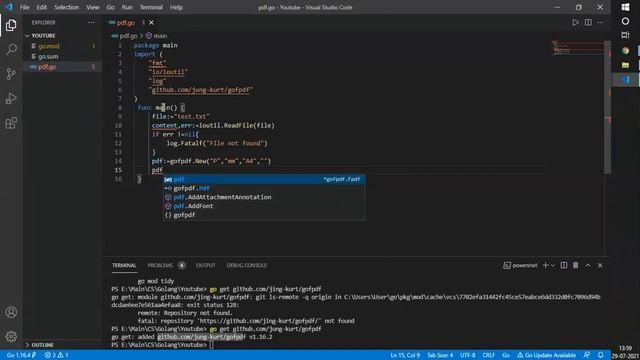Open the Accounts icon
This screenshot has height=360, width=640.
click(x=11, y=312)
